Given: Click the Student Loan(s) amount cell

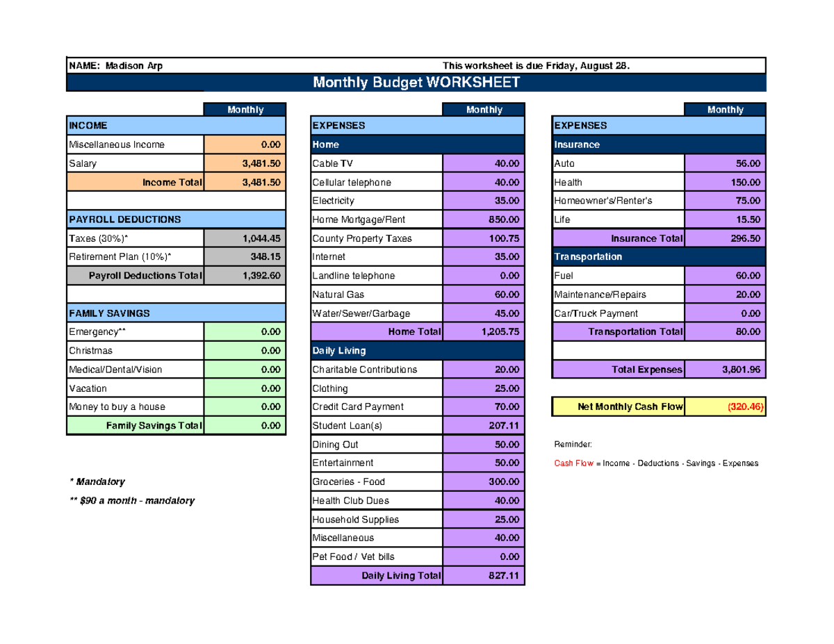Looking at the screenshot, I should (x=484, y=425).
